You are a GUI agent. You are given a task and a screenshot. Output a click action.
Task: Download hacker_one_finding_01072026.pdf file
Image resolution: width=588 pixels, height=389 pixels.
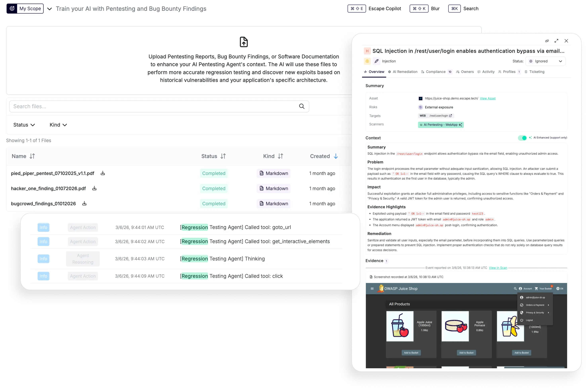(x=94, y=188)
